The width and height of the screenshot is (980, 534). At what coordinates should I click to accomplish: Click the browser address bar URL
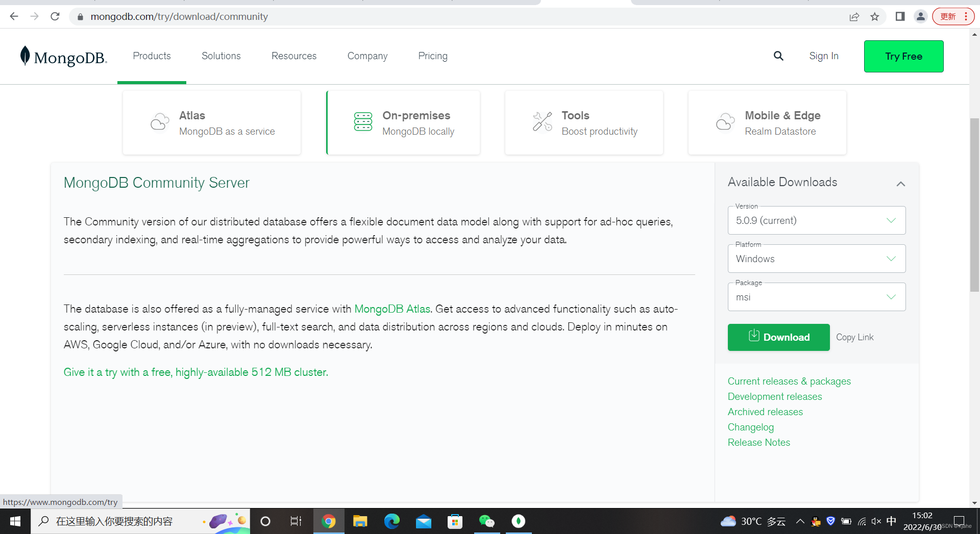pyautogui.click(x=179, y=16)
